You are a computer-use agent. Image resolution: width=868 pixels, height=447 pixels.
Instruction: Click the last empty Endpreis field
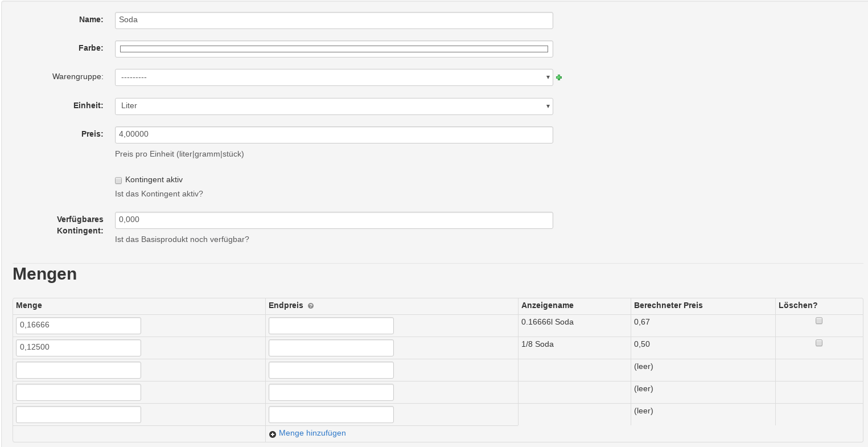click(331, 414)
